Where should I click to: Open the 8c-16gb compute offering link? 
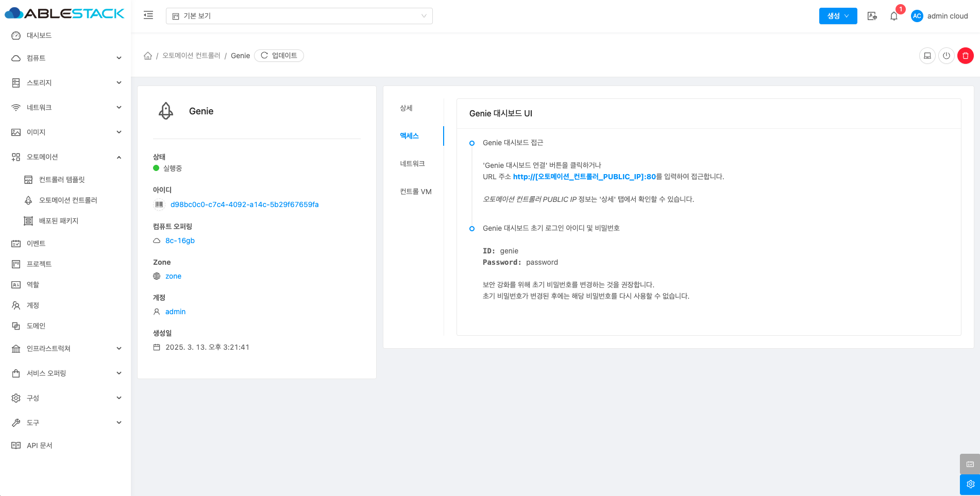(180, 241)
